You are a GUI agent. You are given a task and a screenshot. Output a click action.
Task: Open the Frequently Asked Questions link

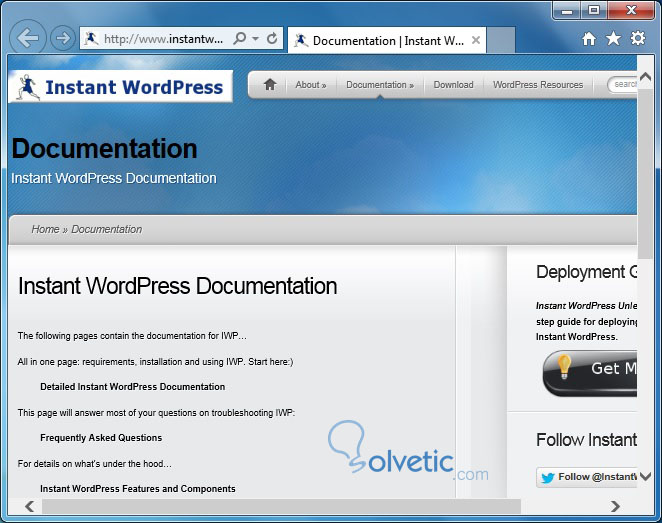point(101,438)
